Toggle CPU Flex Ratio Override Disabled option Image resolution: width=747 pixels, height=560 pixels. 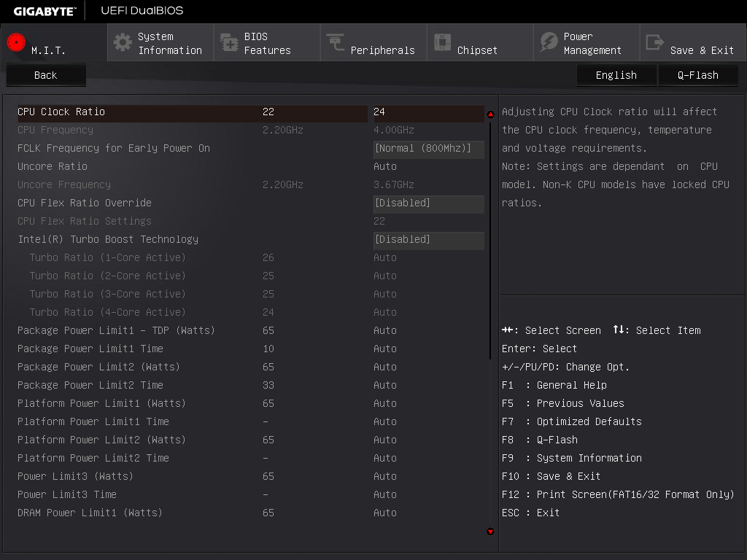click(429, 203)
